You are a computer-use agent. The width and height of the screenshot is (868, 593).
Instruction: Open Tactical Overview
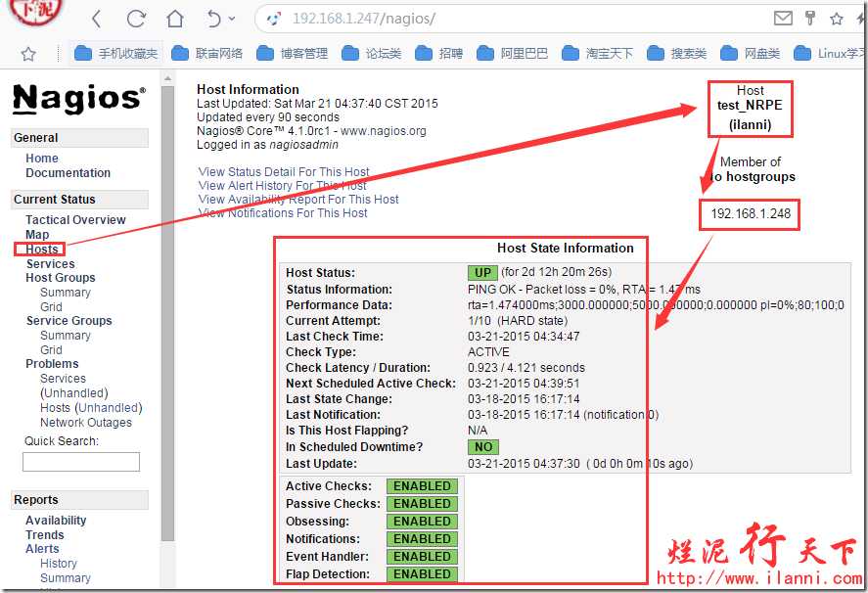click(75, 220)
